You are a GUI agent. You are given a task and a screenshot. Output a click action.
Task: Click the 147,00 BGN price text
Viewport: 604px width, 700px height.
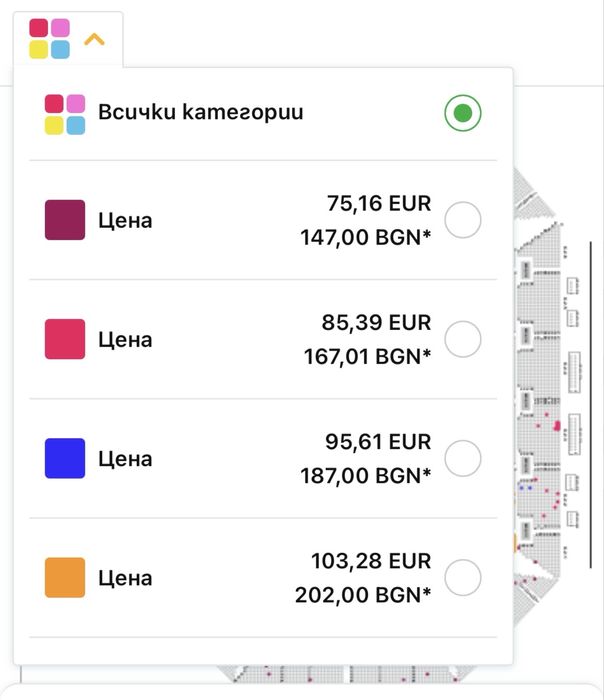point(365,238)
